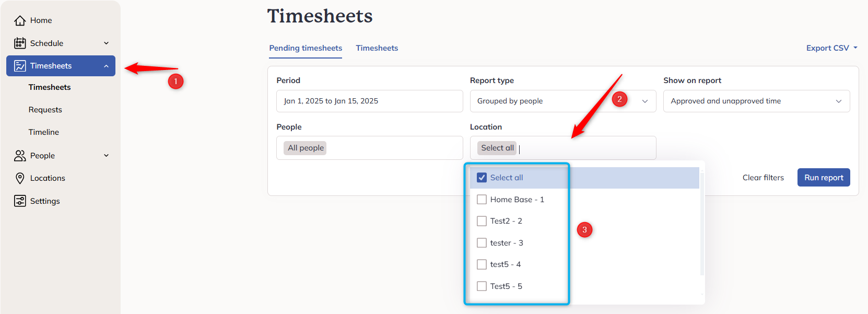
Task: Click the Settings sliders icon
Action: coord(20,201)
